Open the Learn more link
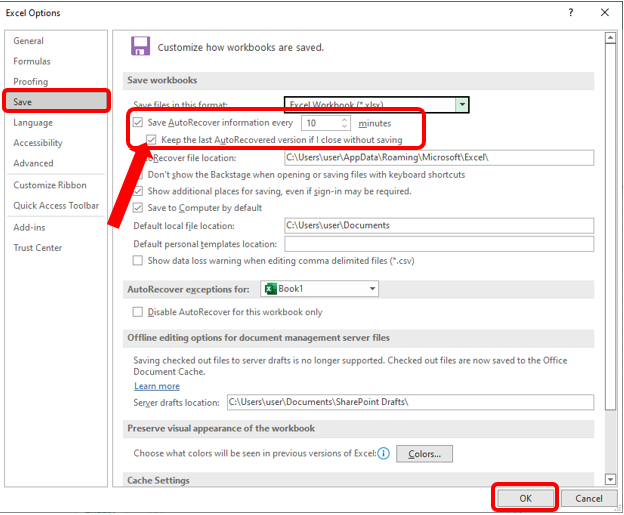Viewport: 624px width, 515px height. tap(157, 386)
